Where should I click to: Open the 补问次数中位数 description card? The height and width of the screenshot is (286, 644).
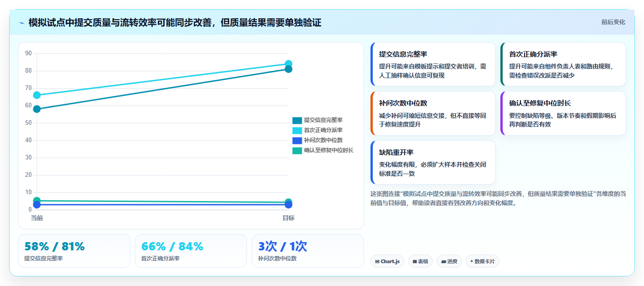(433, 113)
